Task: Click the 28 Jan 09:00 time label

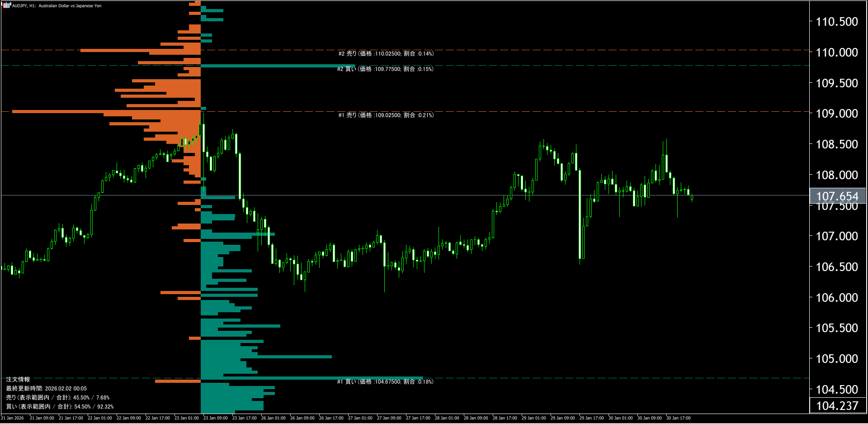Action: point(476,418)
